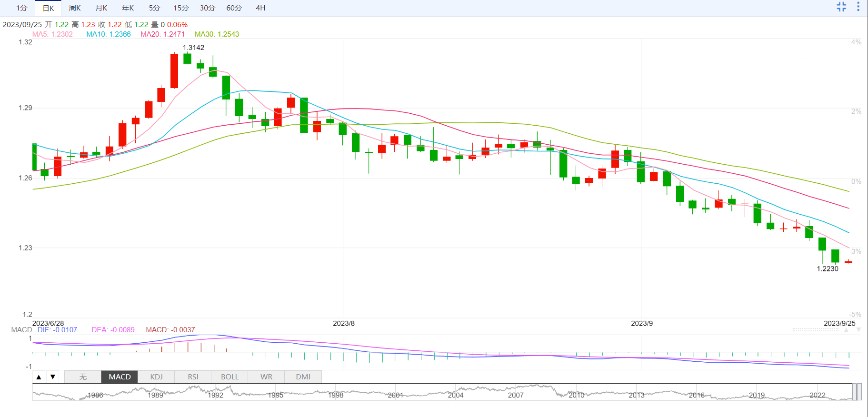Switch to the 周K weekly tab
Screen dimensions: 868x417
pyautogui.click(x=75, y=8)
